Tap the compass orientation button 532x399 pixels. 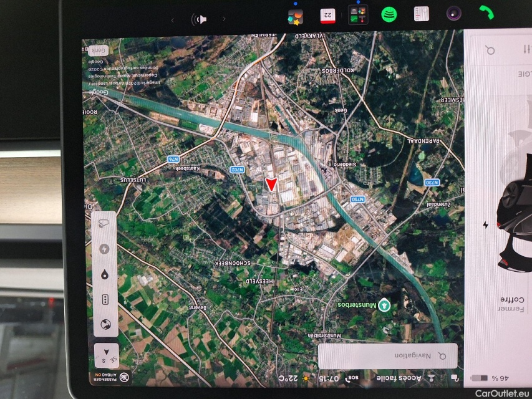coord(107,355)
